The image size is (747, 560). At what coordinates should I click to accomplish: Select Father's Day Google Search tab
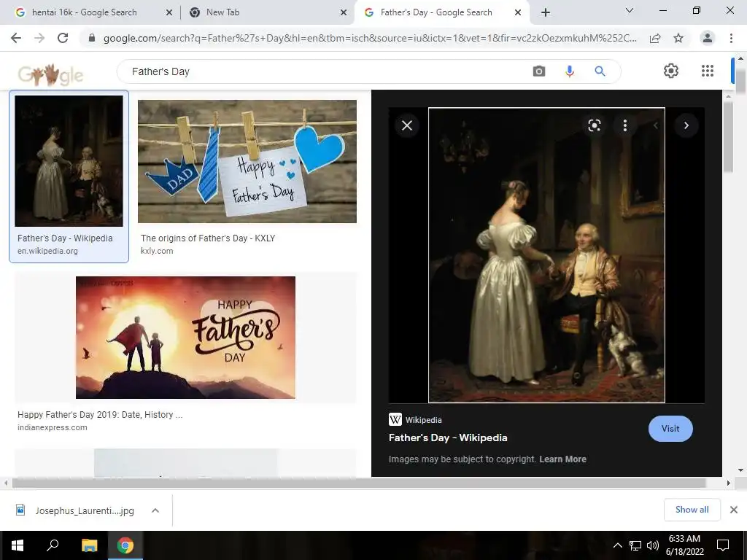tap(436, 12)
